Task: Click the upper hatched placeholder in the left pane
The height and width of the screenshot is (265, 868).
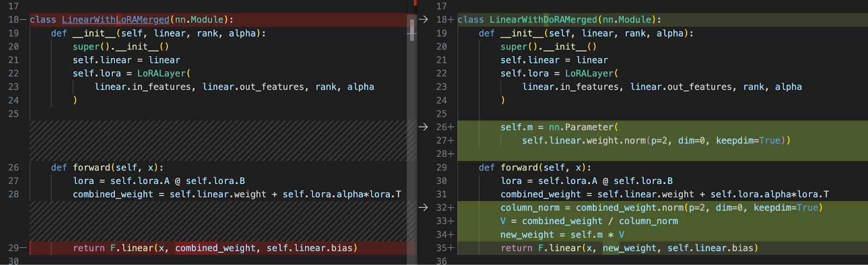Action: coord(218,141)
